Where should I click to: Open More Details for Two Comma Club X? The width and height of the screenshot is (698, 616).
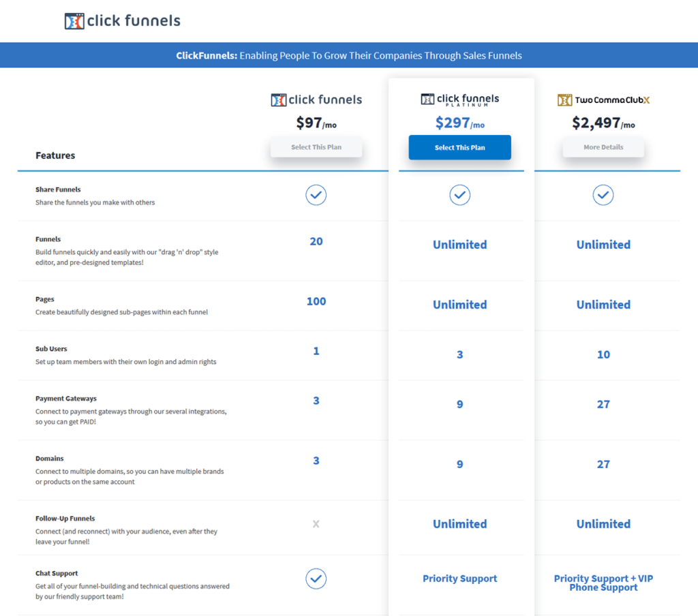(603, 147)
